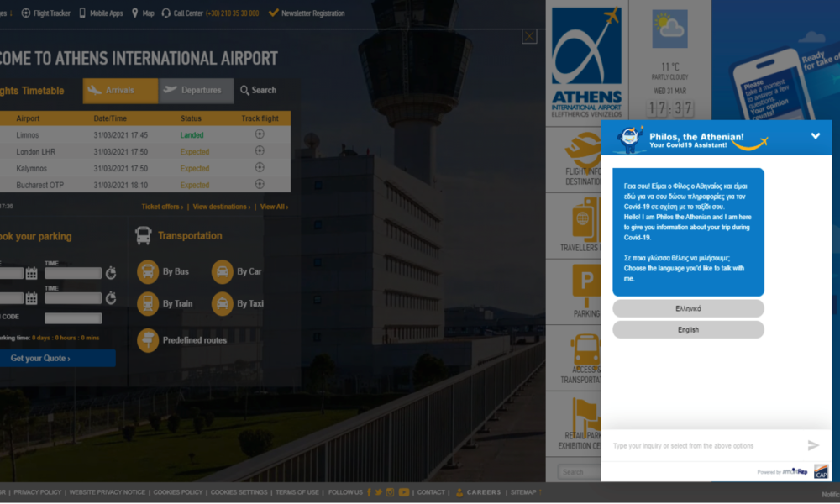
Task: Open the YouTube icon in footer
Action: click(404, 492)
